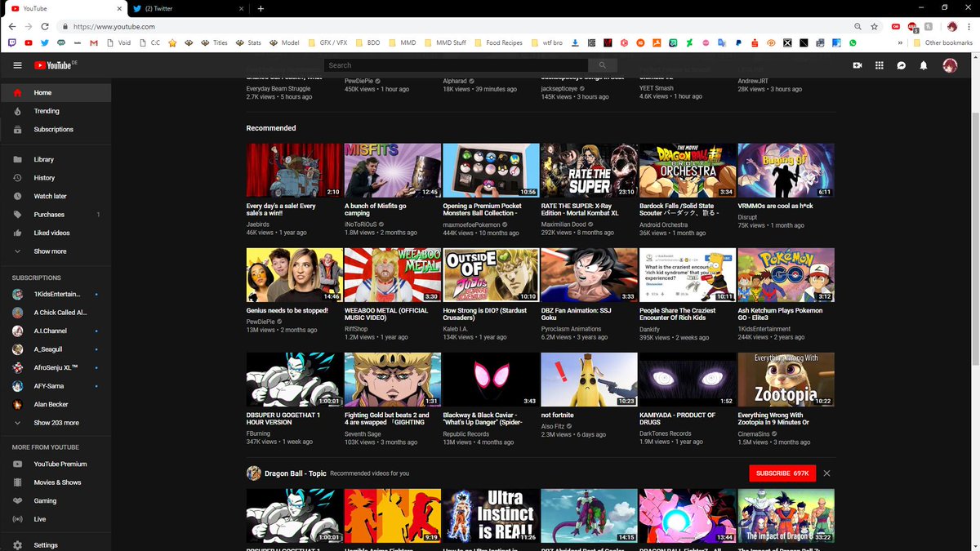Click the 1KidsEntertainment channel avatar
This screenshot has height=551, width=980.
pos(17,294)
